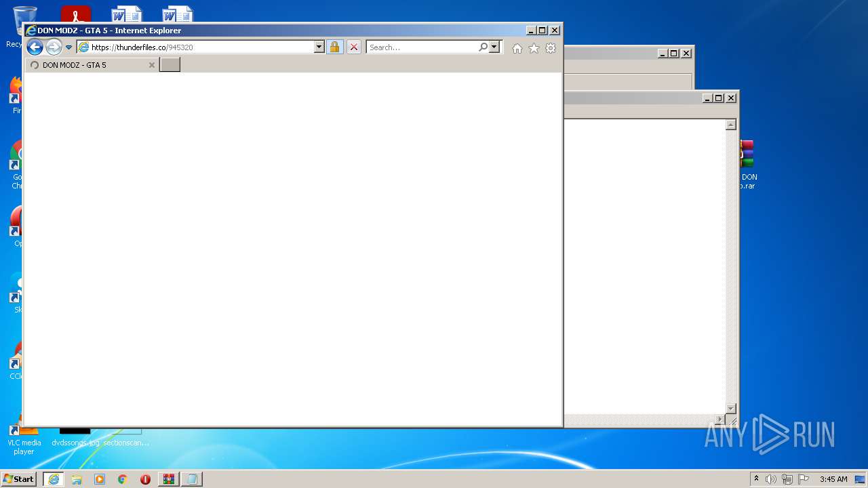Show hidden system tray icons
Screen dimensions: 868x488
(x=756, y=479)
